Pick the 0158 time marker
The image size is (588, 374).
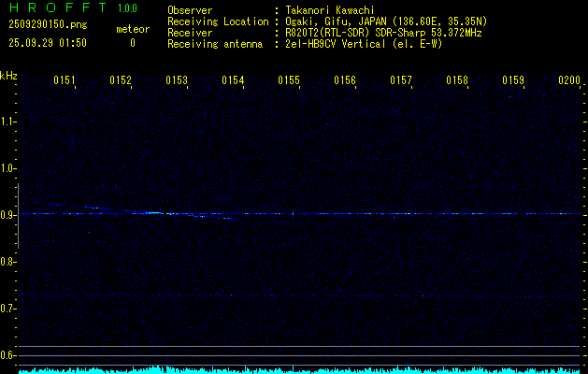coord(457,81)
